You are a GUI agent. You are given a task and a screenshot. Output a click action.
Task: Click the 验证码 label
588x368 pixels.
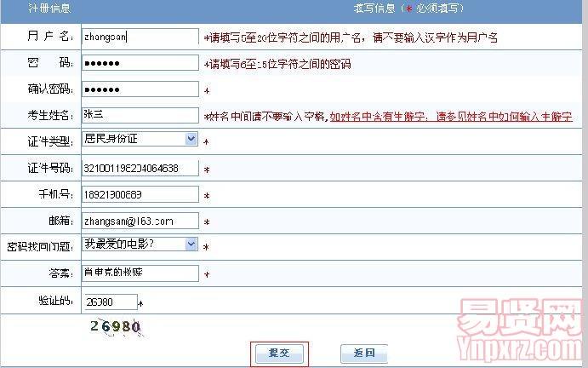coord(56,301)
